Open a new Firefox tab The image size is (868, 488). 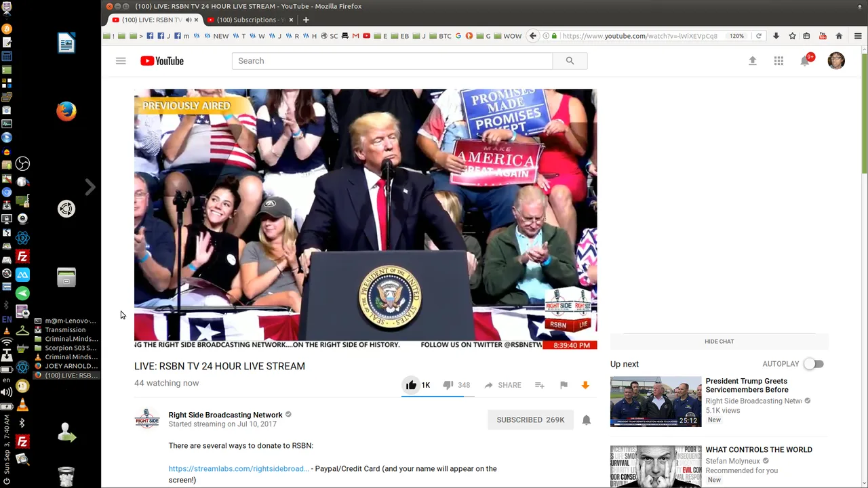[306, 20]
